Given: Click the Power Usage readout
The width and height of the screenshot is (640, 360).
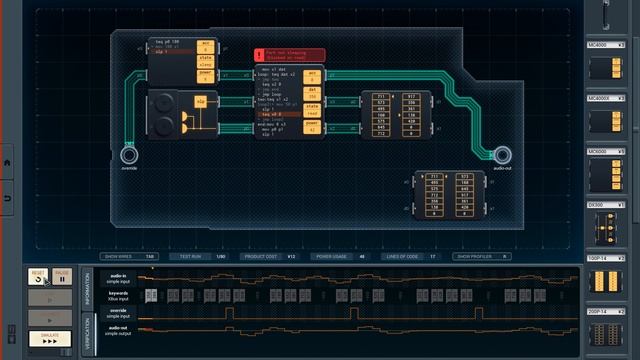Looking at the screenshot, I should pos(339,257).
